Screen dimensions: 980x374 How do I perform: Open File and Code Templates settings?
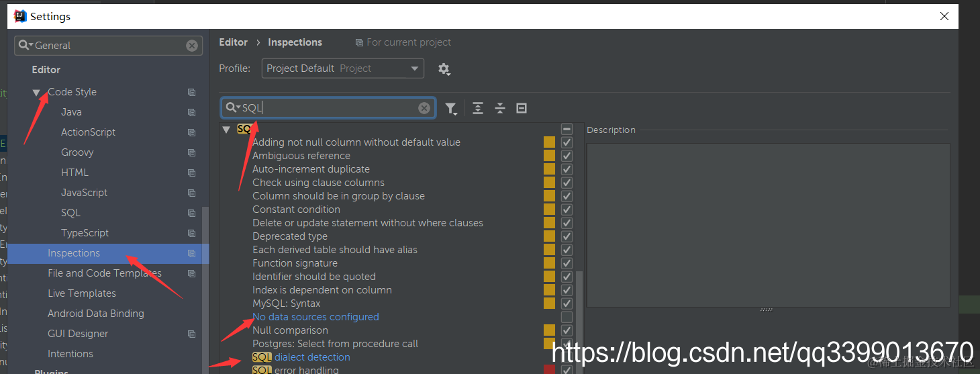point(105,273)
